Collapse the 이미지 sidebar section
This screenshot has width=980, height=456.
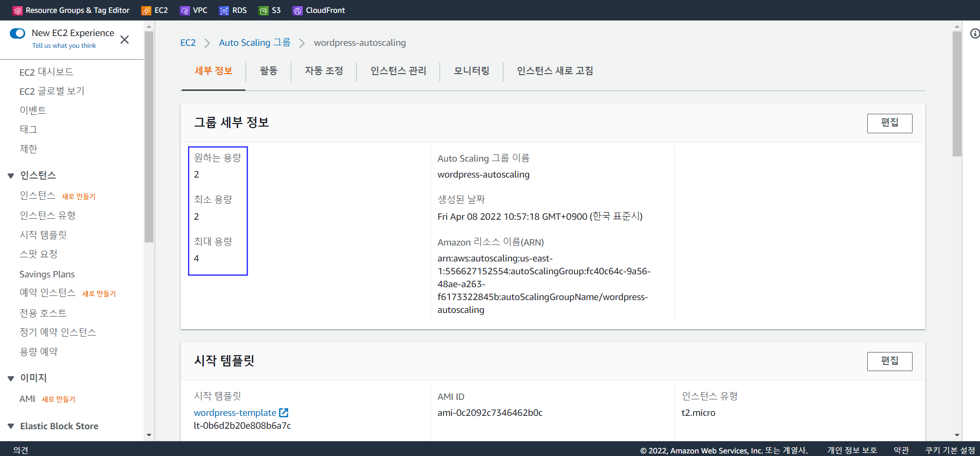11,378
